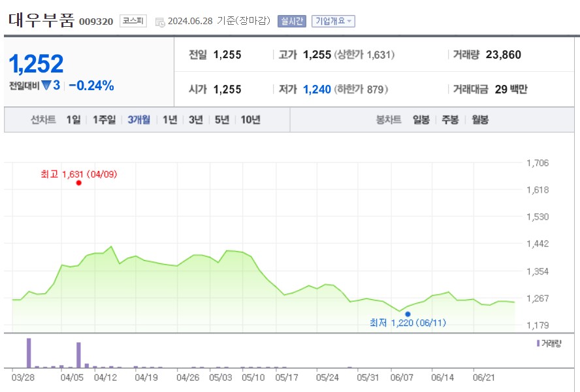Switch chart range to 5년

pyautogui.click(x=222, y=120)
